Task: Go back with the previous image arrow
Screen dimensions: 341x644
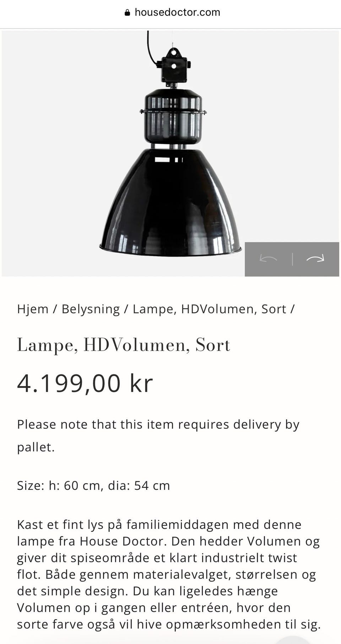Action: coord(269,259)
